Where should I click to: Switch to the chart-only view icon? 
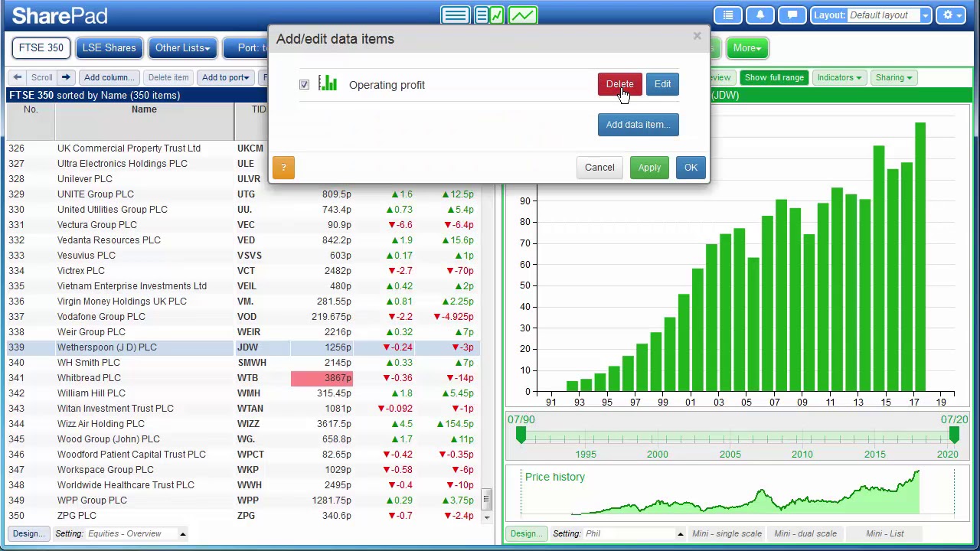point(523,15)
